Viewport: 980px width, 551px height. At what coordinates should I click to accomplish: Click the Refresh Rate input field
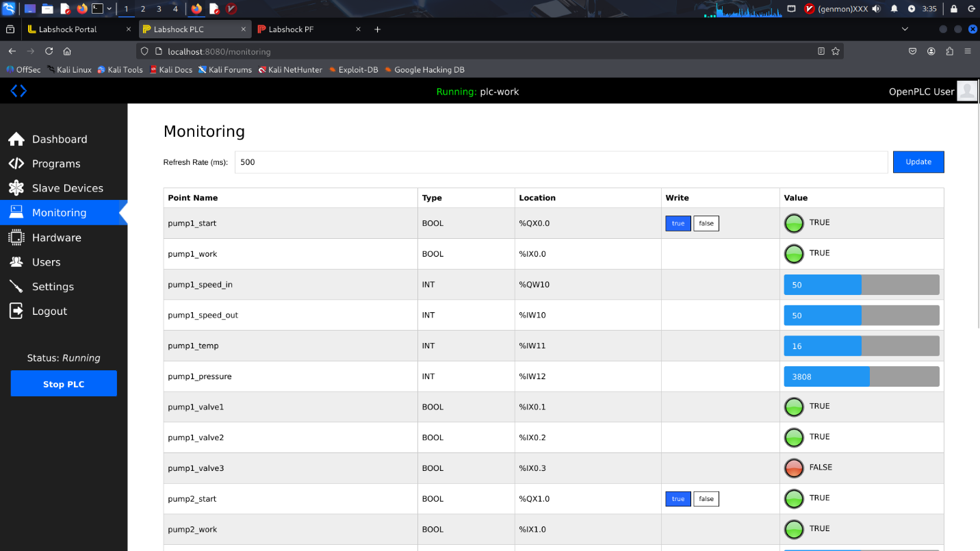560,162
